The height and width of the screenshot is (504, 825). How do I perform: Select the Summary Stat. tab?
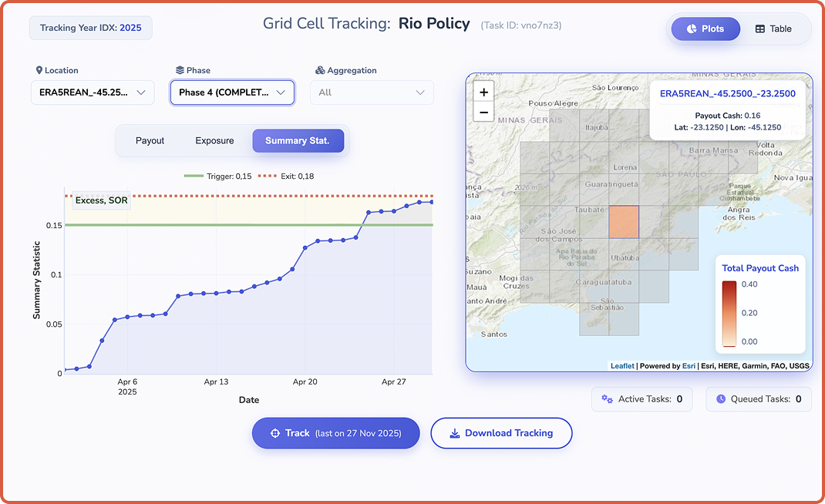298,140
